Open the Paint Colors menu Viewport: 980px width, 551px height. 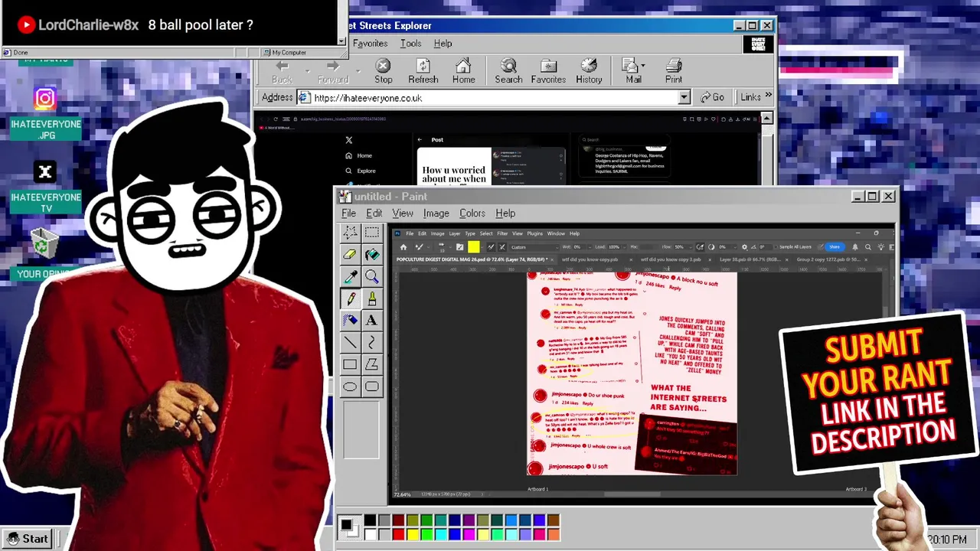[472, 214]
